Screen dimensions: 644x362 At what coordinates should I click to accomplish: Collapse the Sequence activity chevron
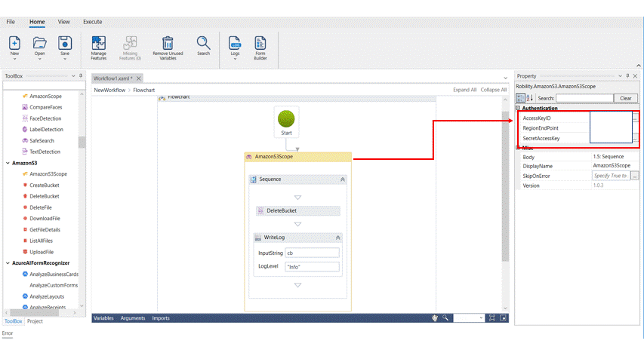(343, 179)
